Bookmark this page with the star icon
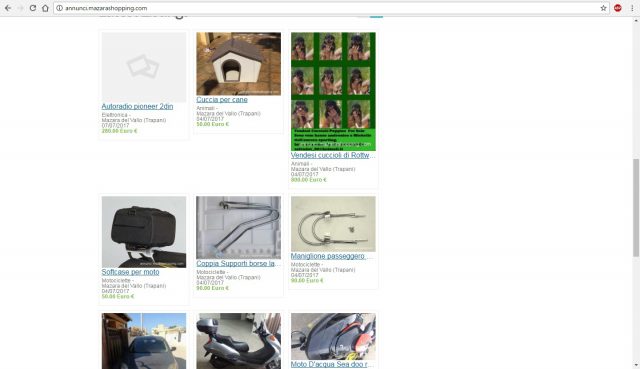The image size is (640, 369). point(603,8)
